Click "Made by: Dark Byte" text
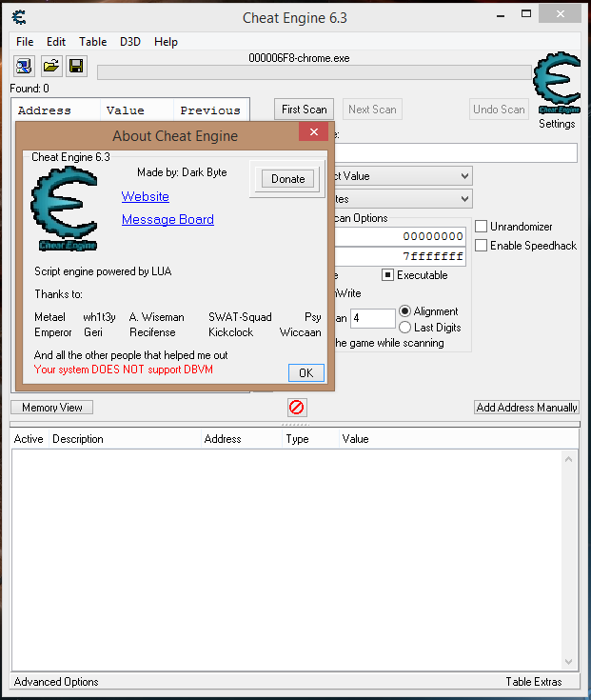Image resolution: width=591 pixels, height=700 pixels. point(182,172)
